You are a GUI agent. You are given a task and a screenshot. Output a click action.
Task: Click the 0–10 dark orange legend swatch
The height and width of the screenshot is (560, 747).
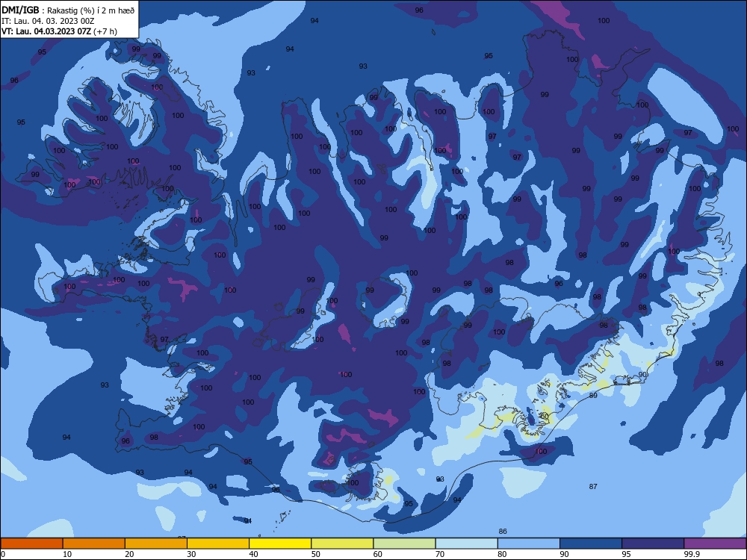[31, 544]
